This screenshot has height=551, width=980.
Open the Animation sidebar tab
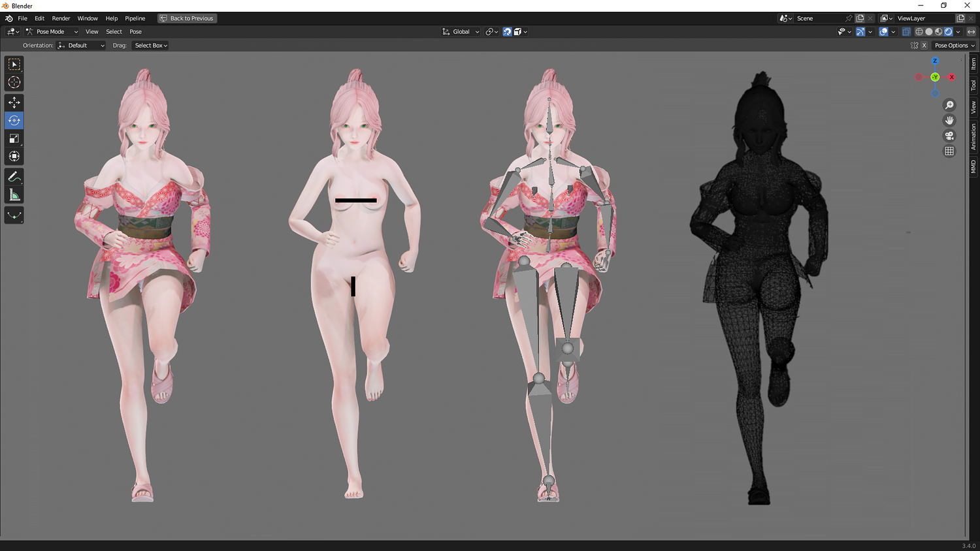tap(973, 136)
